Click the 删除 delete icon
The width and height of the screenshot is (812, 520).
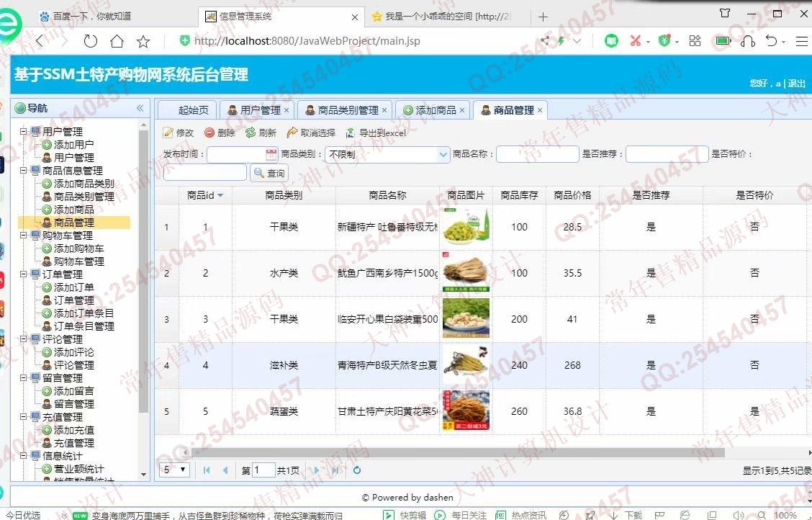point(209,133)
